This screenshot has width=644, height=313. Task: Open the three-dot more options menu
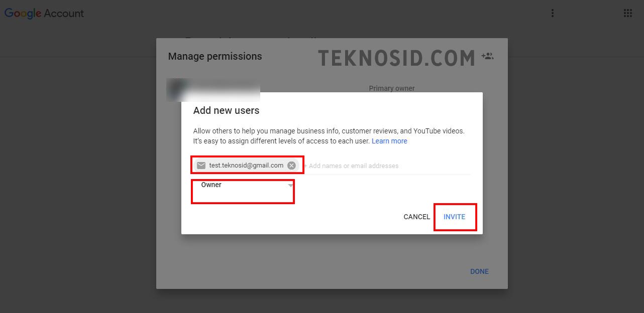[x=552, y=14]
